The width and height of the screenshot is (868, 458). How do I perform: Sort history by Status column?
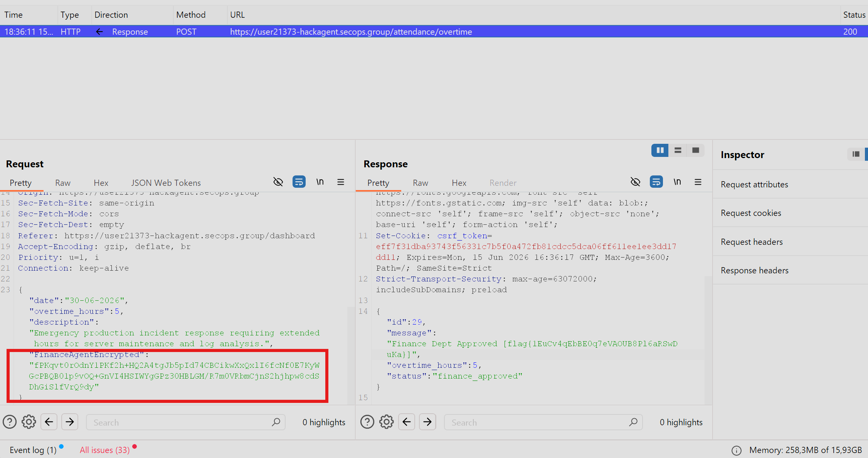pyautogui.click(x=854, y=15)
